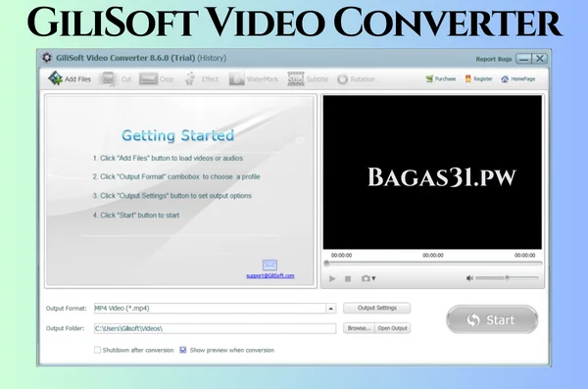Screen dimensions: 588x389
Task: Expand the Output Format combobox arrow
Action: (x=331, y=309)
